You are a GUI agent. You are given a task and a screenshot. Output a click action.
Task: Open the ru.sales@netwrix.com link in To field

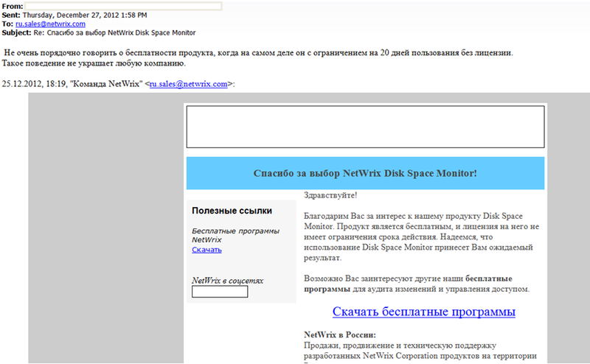(x=50, y=24)
